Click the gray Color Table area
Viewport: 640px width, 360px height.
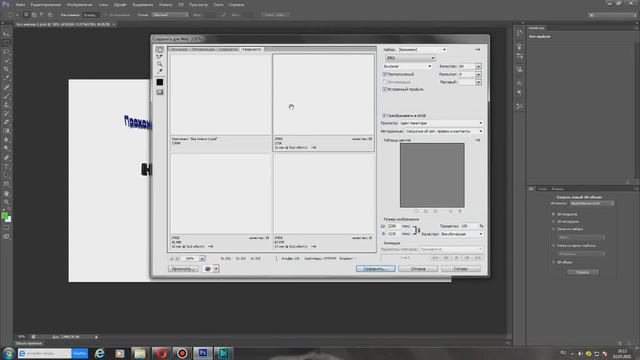(x=432, y=175)
